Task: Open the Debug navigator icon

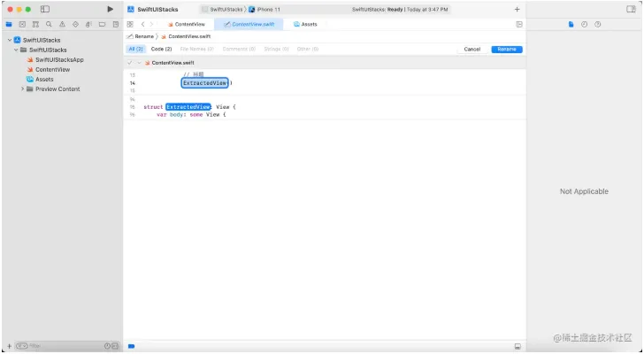Action: [x=88, y=25]
